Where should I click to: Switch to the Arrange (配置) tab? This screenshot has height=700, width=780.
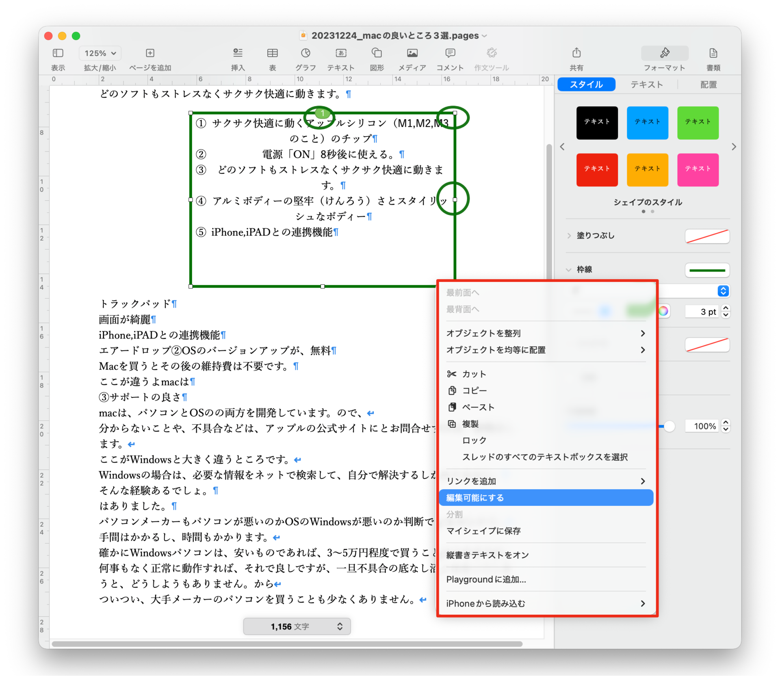[708, 85]
